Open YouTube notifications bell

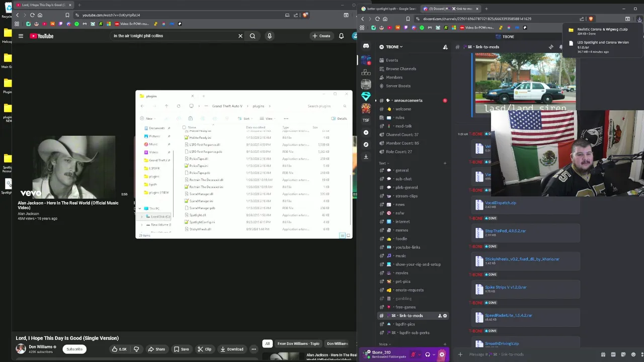pos(341,36)
